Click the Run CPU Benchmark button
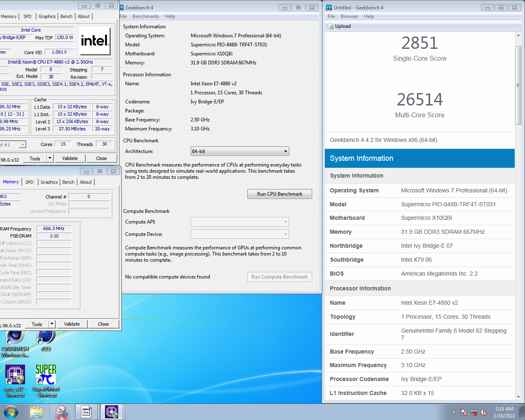 tap(280, 194)
